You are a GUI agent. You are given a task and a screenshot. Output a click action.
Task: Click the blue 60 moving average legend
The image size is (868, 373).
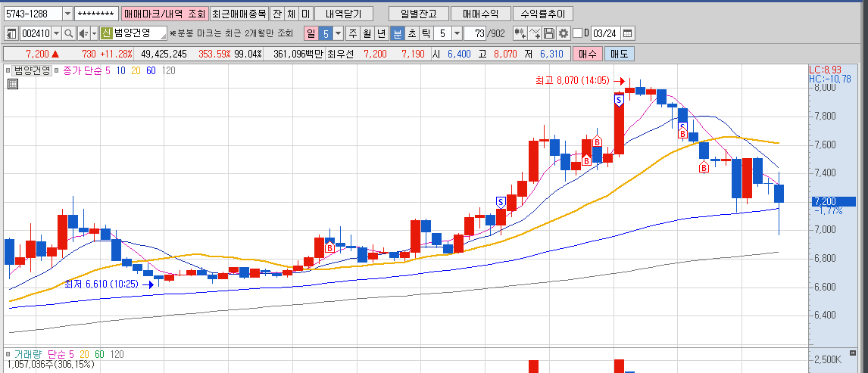(151, 70)
